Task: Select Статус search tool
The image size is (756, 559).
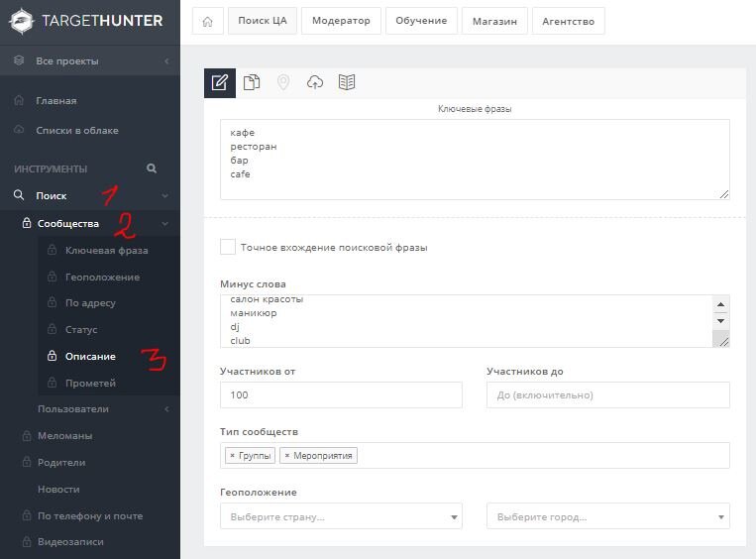Action: click(81, 329)
